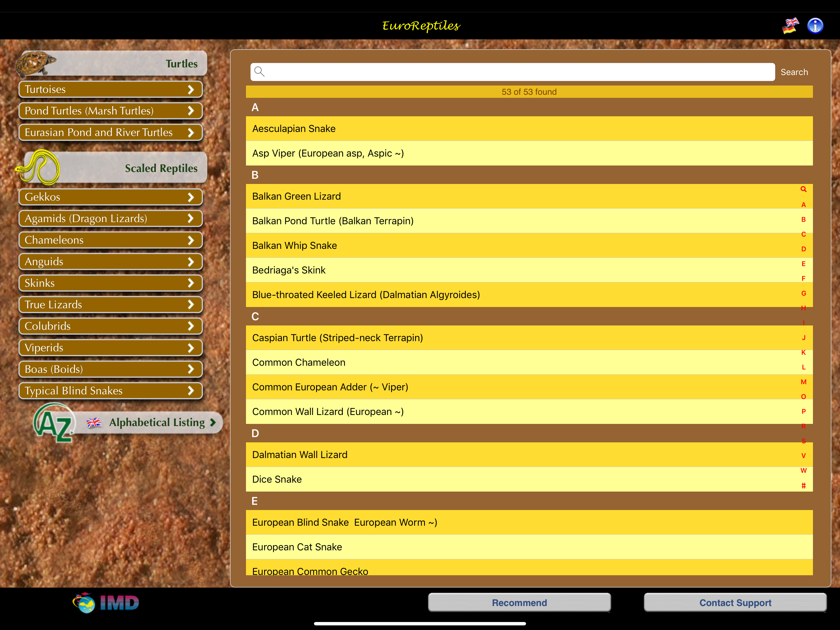
Task: Jump to letter E in index
Action: click(803, 264)
